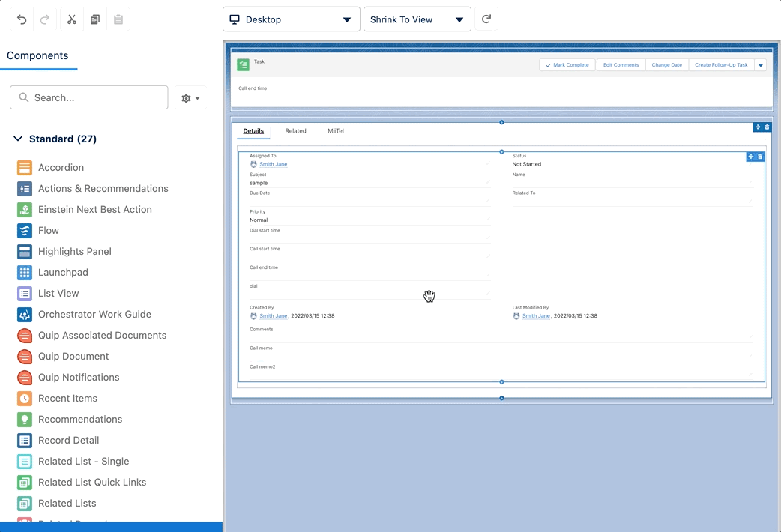The width and height of the screenshot is (781, 532).
Task: Choose the Highlights Panel component
Action: [x=74, y=252]
